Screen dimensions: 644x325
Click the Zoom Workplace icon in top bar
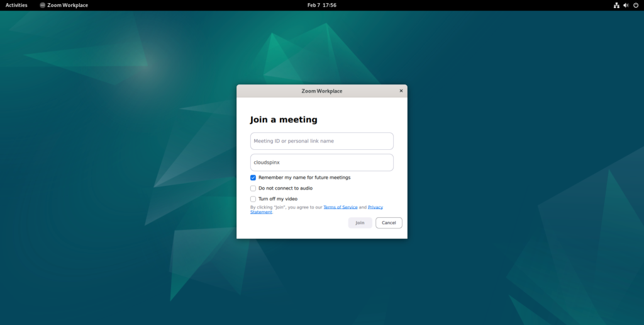tap(42, 5)
